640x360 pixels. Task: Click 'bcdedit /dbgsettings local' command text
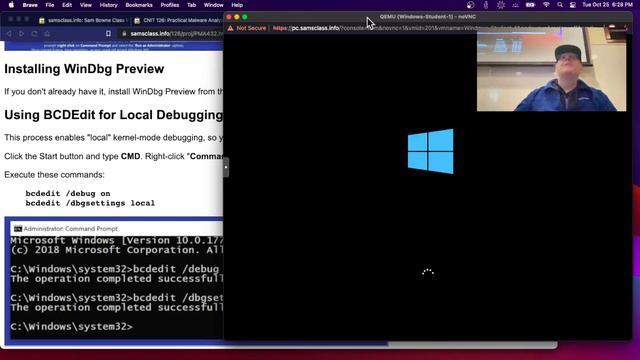pyautogui.click(x=90, y=203)
